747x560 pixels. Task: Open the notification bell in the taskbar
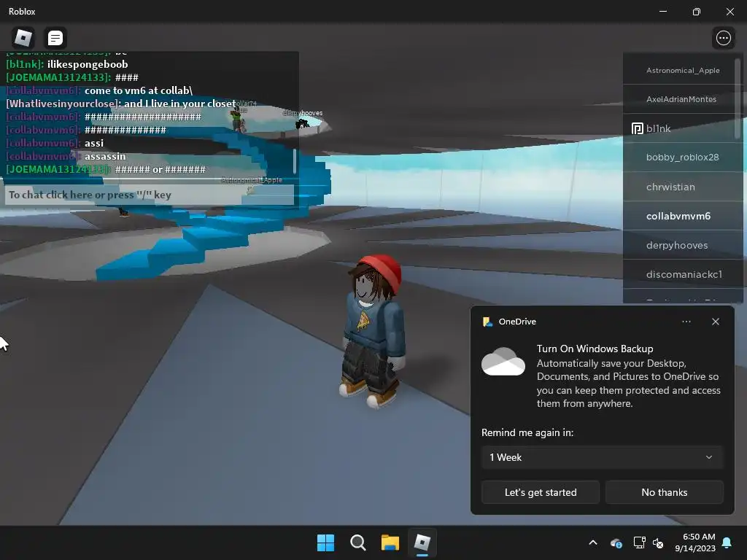(x=727, y=542)
